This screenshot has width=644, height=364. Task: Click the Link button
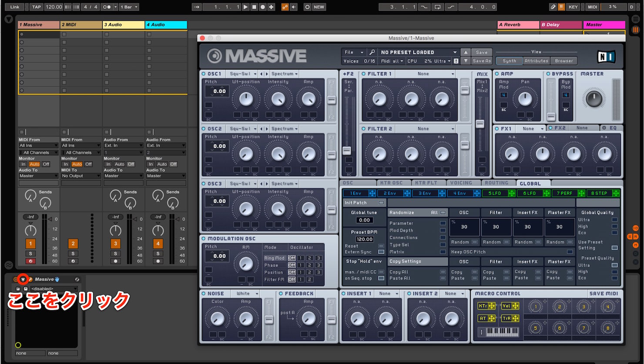pos(15,7)
